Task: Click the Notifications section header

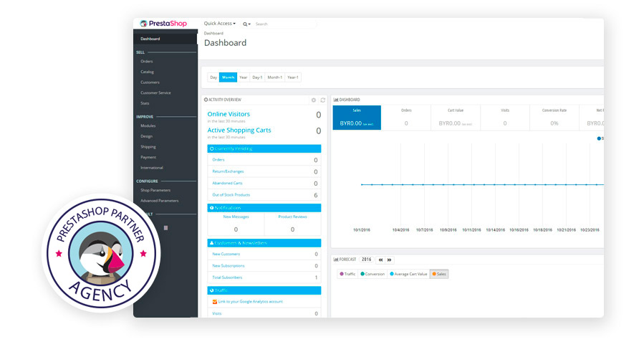Action: (x=264, y=208)
